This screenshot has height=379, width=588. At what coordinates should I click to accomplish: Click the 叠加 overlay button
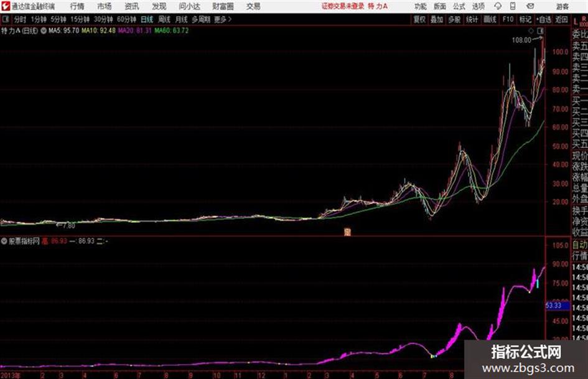point(437,19)
